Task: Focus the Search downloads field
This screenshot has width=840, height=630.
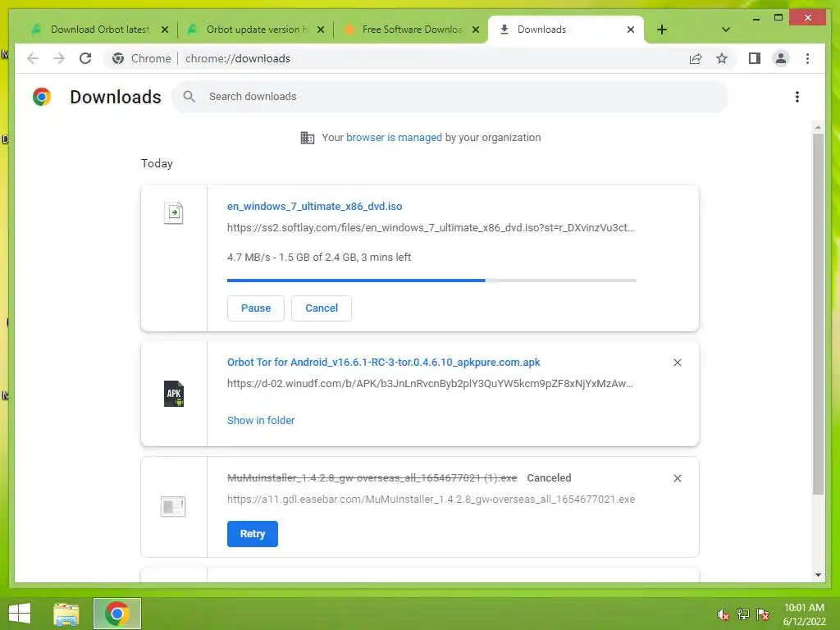Action: click(x=450, y=97)
